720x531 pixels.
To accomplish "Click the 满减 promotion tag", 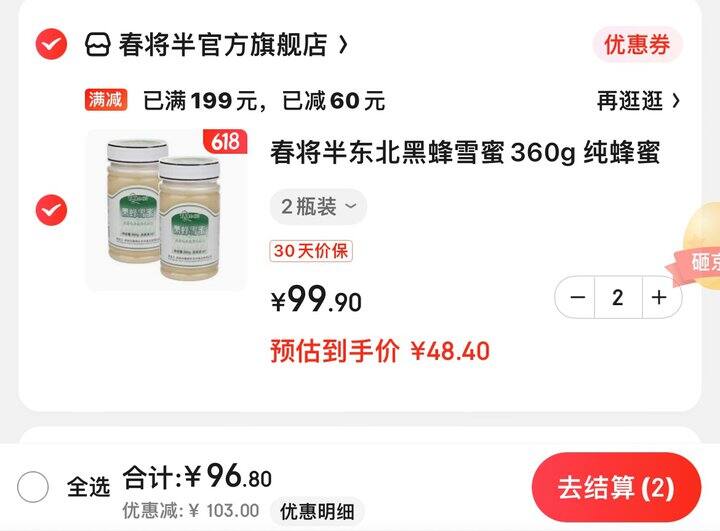I will (106, 100).
